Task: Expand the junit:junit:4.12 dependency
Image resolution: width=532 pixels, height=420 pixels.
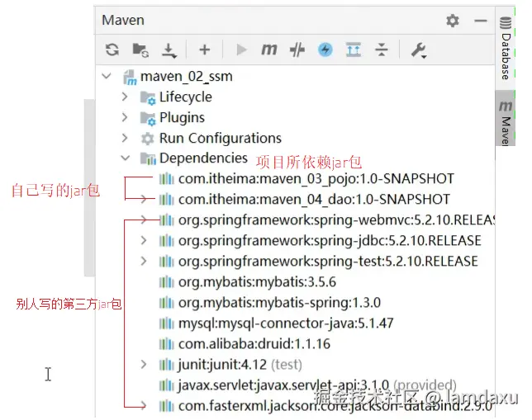Action: 144,365
